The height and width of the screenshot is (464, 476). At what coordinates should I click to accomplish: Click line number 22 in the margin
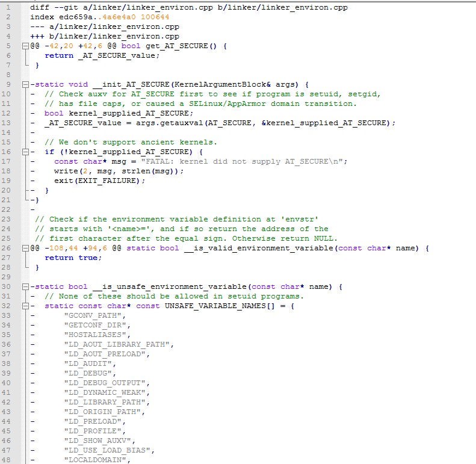[6, 209]
